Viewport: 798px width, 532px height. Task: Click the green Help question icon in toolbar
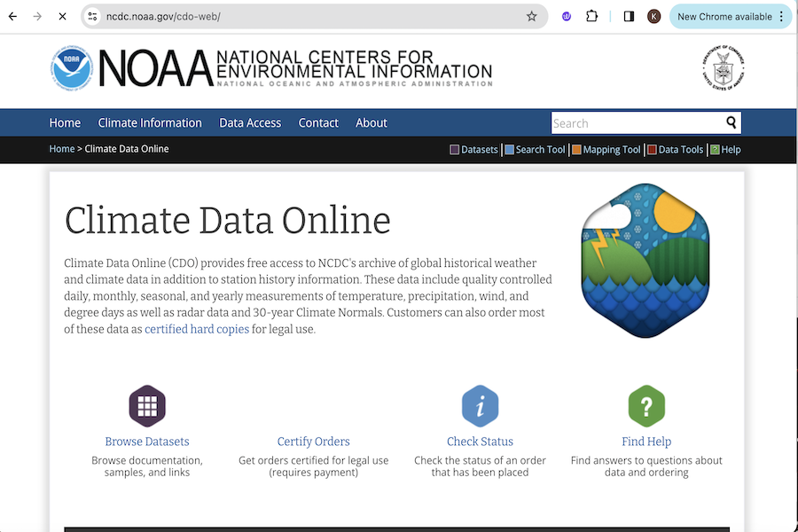(715, 150)
